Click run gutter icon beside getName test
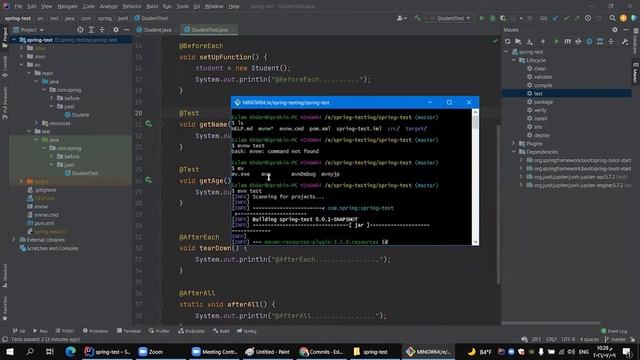 (x=148, y=124)
